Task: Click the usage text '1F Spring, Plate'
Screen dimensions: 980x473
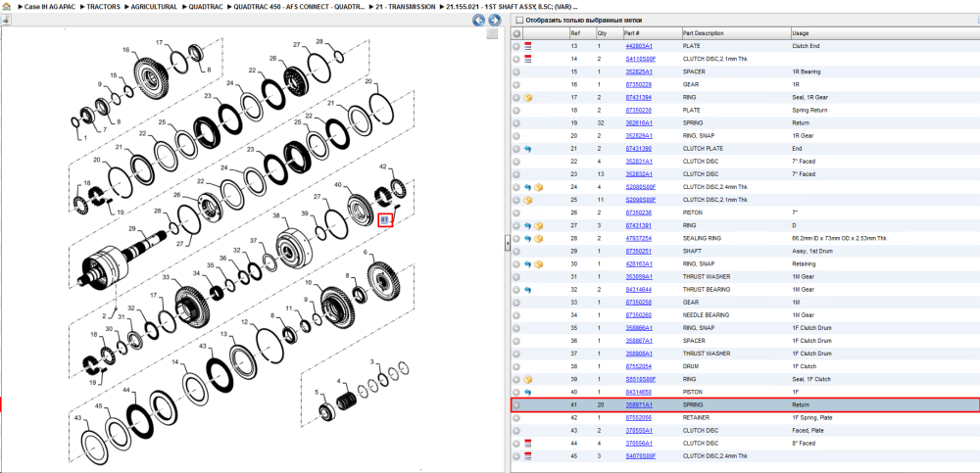Action: (x=811, y=417)
